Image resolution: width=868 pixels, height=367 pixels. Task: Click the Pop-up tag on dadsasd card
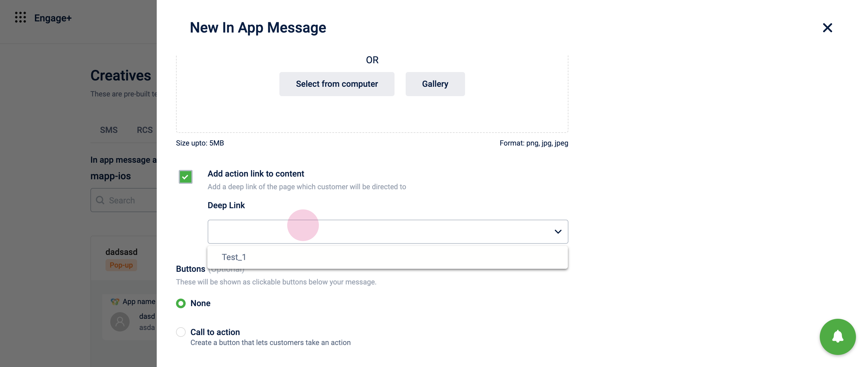[x=121, y=265]
